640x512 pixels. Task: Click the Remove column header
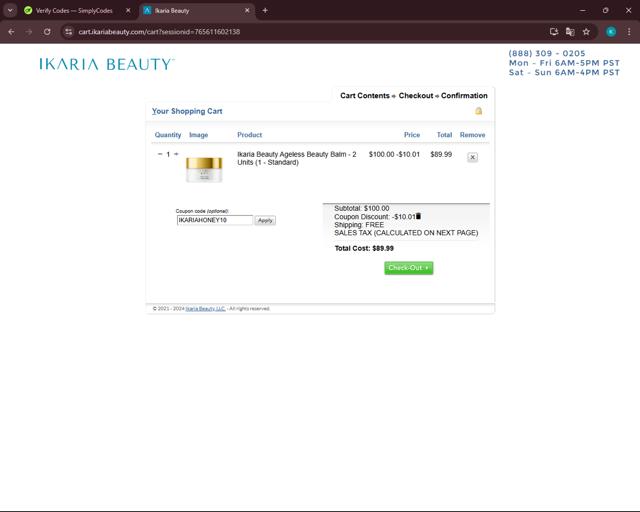pyautogui.click(x=472, y=135)
